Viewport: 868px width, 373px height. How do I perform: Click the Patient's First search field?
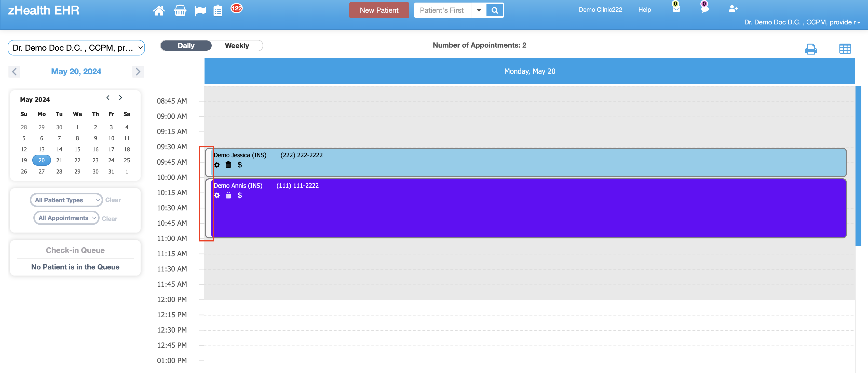click(444, 10)
